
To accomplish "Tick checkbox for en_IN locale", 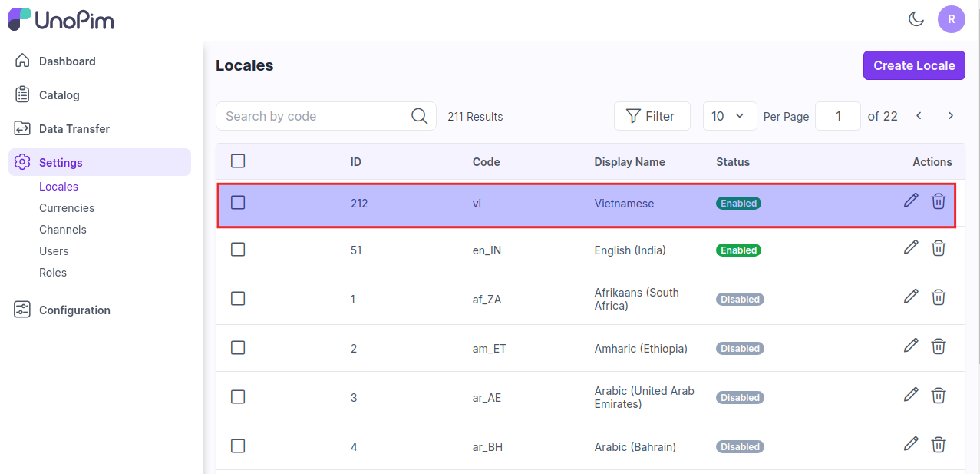I will [x=238, y=250].
